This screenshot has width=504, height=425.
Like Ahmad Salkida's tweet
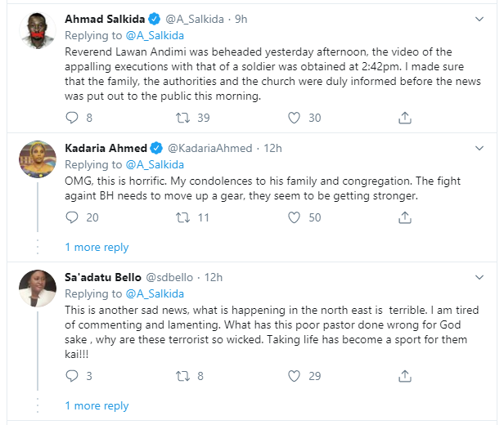pos(295,118)
